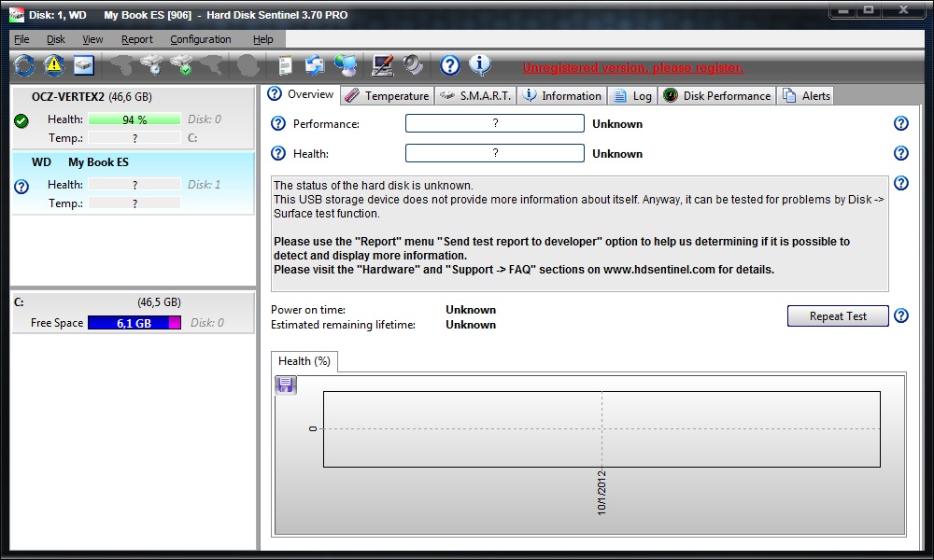Click the 'Power on time:' Unknown value

471,310
